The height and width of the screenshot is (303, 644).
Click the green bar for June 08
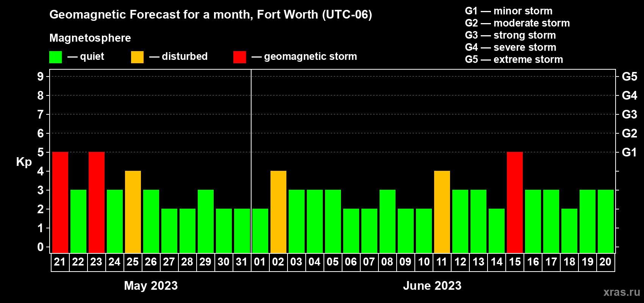pos(388,222)
